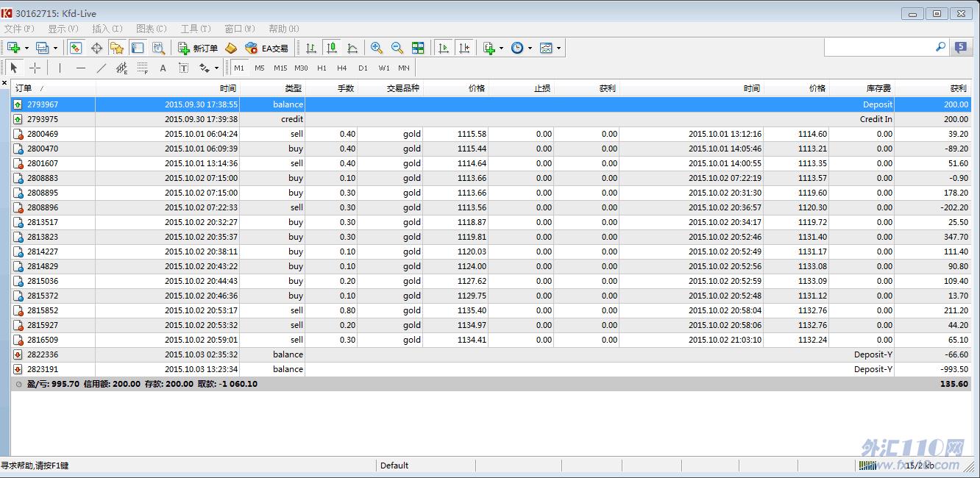Open the 帮助(H) menu
Viewport: 980px width, 478px height.
(x=284, y=29)
